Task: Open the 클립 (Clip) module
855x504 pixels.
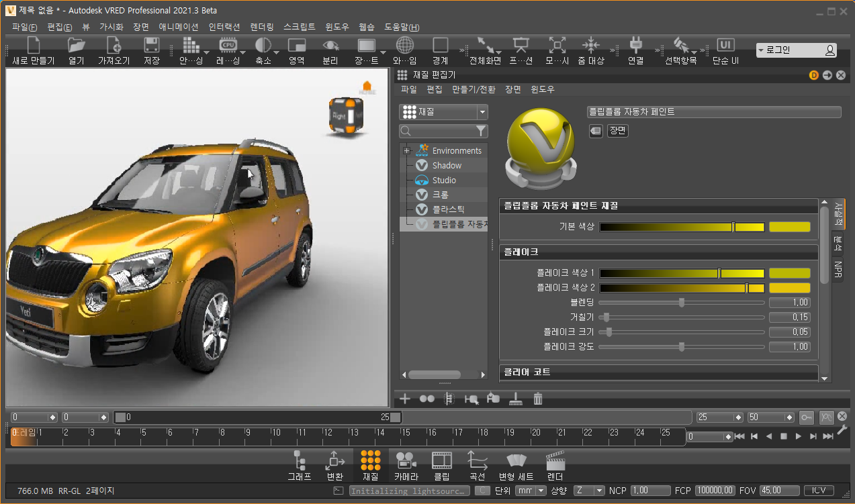Action: [x=441, y=466]
